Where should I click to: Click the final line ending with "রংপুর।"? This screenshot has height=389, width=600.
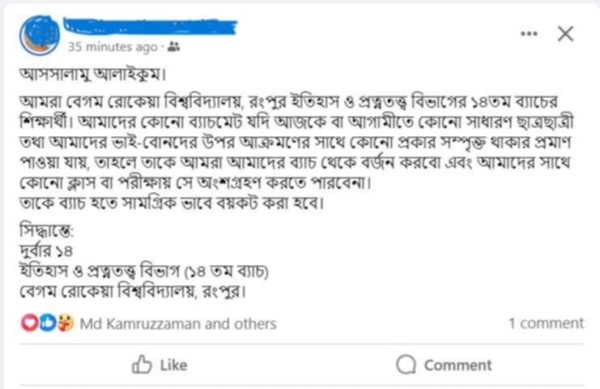coord(133,292)
